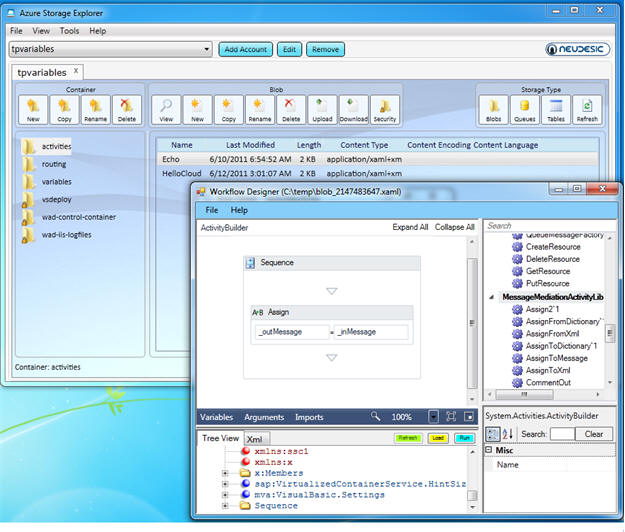
Task: Switch storage type to Tables
Action: pos(556,110)
